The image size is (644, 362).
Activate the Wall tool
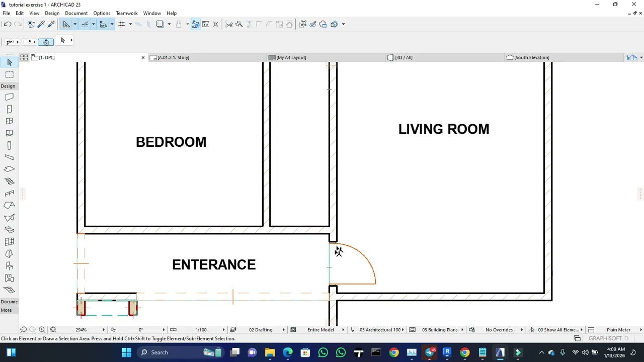(9, 97)
